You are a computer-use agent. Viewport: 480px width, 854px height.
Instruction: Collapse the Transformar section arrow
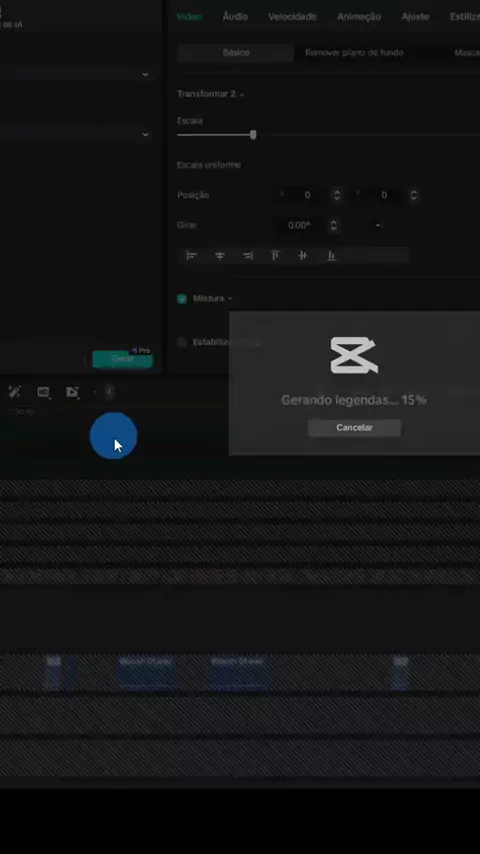tap(242, 95)
